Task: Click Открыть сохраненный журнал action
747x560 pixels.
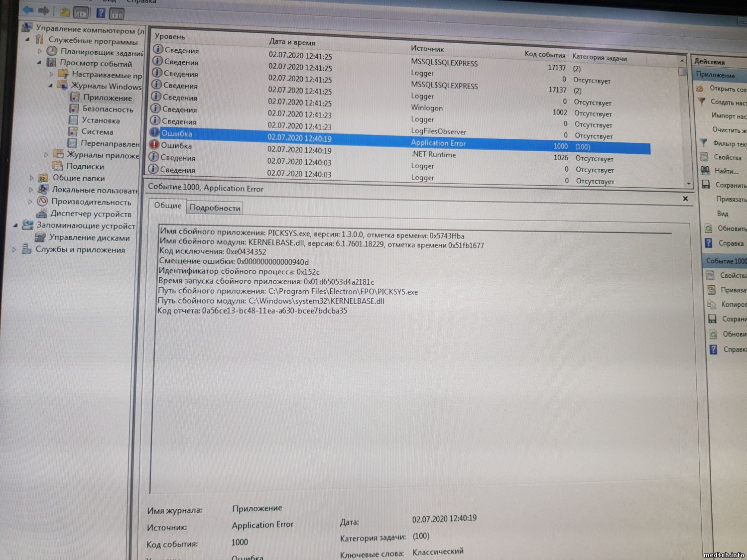Action: (x=727, y=89)
